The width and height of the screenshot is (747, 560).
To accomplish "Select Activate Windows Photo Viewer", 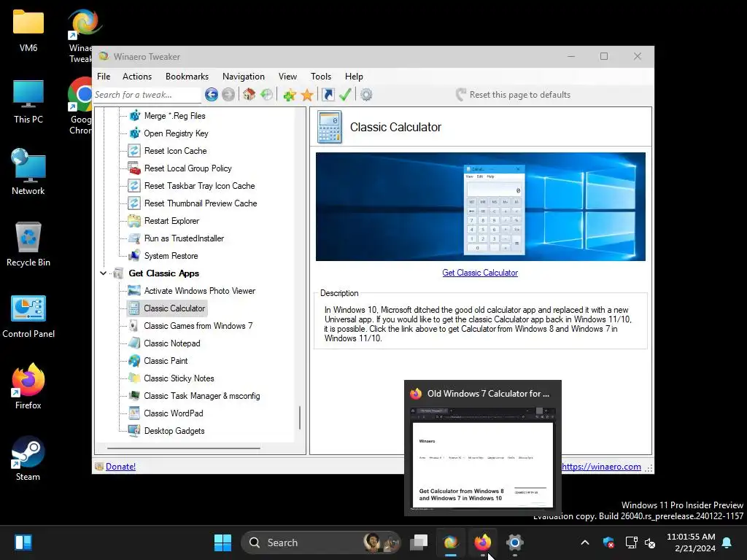I will [x=200, y=291].
